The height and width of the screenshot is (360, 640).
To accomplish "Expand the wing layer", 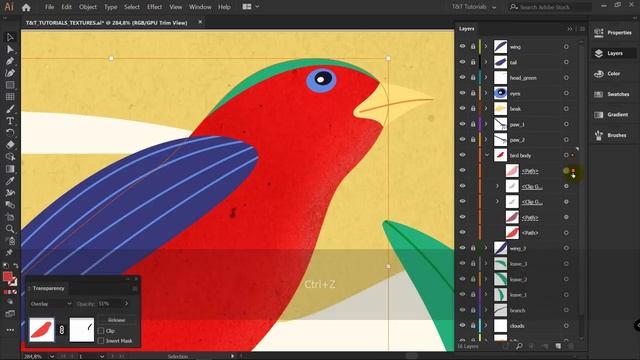I will (x=486, y=47).
